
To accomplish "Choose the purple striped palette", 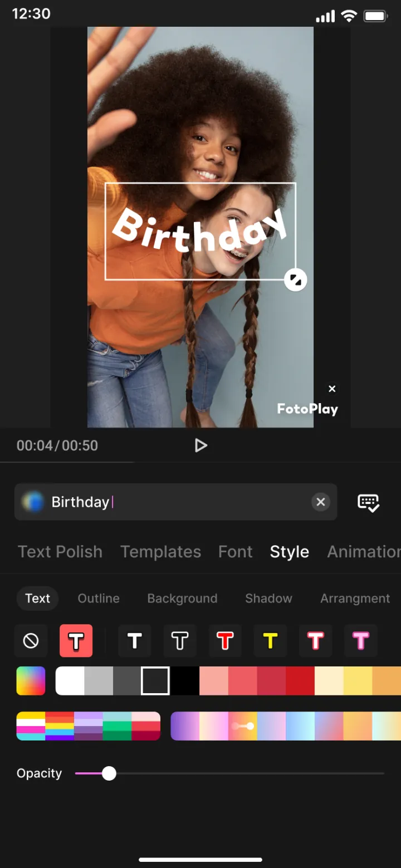I will 89,726.
